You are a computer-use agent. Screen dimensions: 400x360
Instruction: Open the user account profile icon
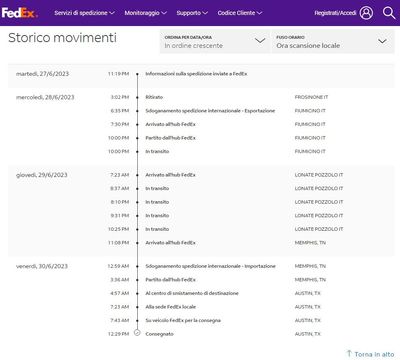pyautogui.click(x=366, y=13)
